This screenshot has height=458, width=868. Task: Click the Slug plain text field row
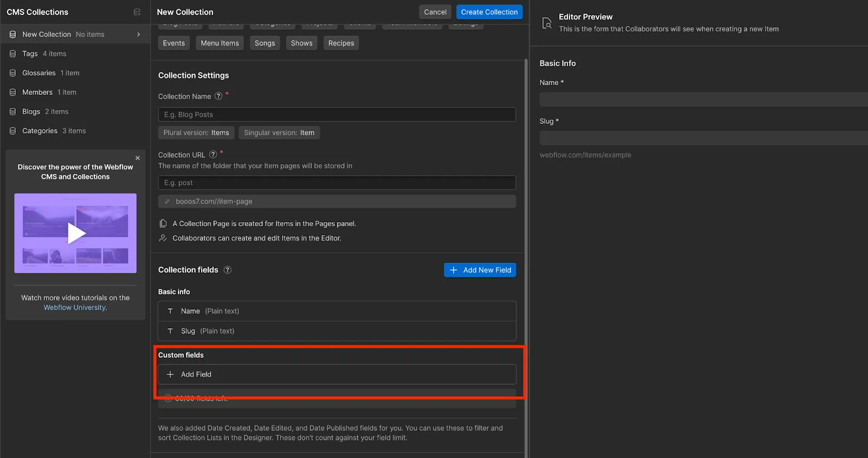(x=337, y=331)
